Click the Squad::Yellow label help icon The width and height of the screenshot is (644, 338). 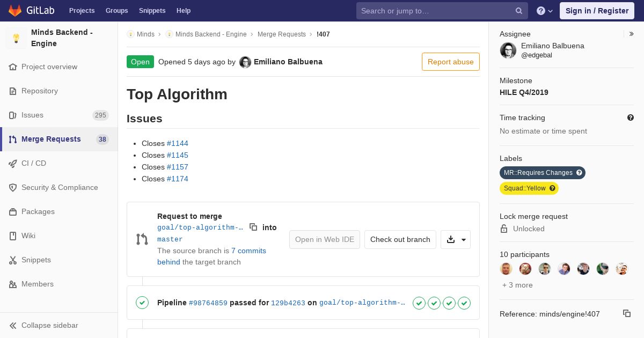click(552, 188)
